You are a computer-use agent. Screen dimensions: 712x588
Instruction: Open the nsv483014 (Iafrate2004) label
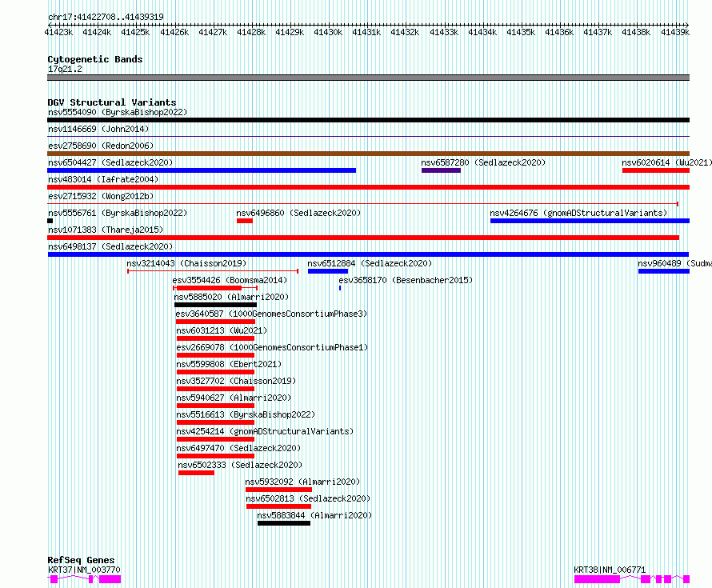coord(103,179)
